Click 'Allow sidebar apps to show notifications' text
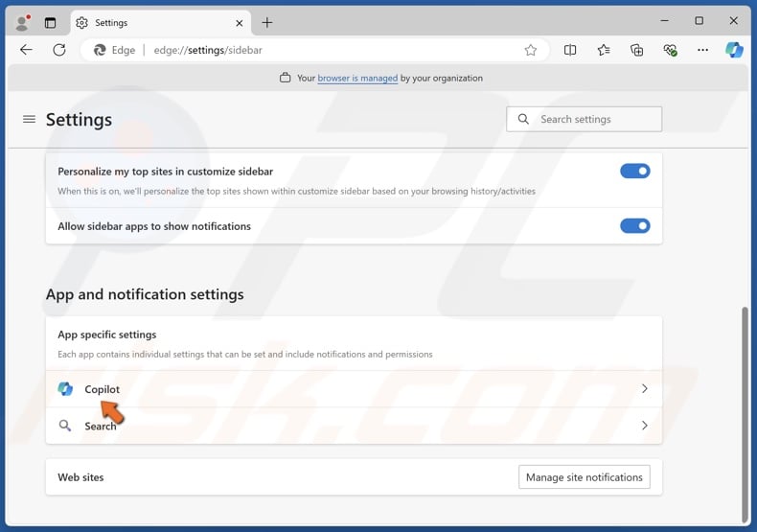The width and height of the screenshot is (757, 532). pos(154,226)
